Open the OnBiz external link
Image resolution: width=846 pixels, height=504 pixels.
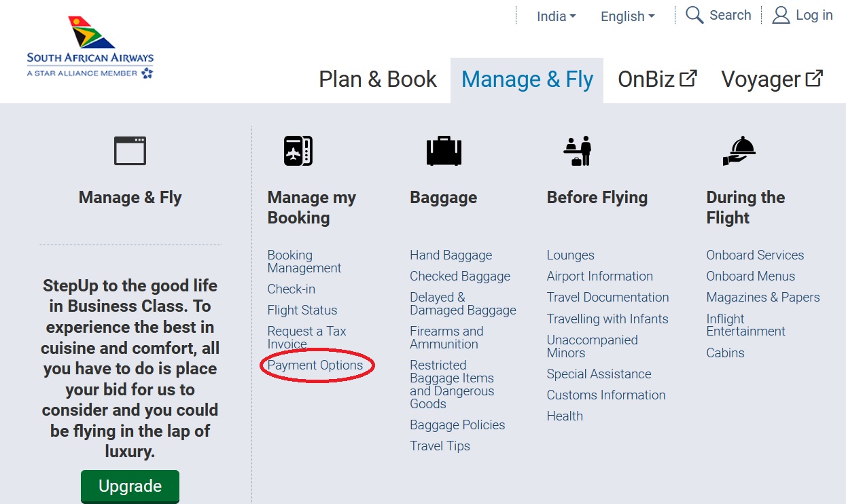pyautogui.click(x=657, y=79)
